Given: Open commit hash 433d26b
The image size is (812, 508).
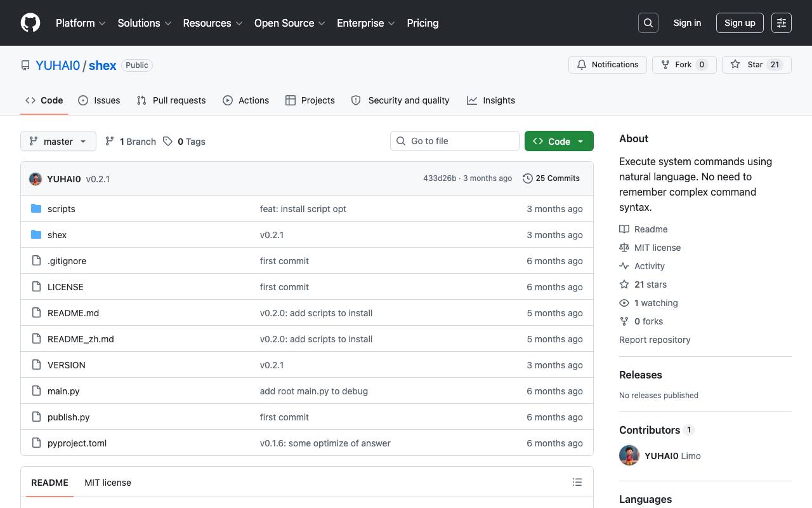Looking at the screenshot, I should [440, 178].
